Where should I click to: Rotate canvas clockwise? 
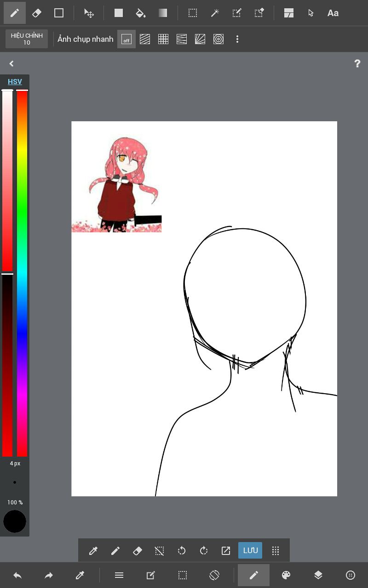[x=204, y=550]
